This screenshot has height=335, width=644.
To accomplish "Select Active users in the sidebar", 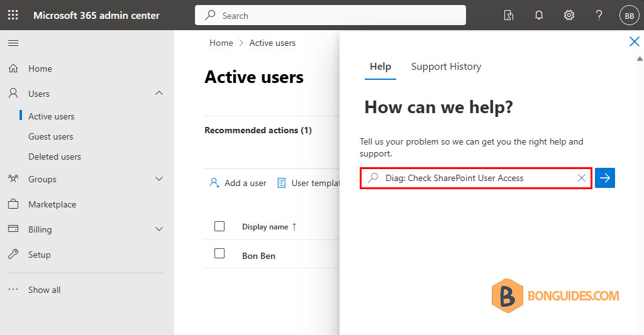I will coord(52,116).
